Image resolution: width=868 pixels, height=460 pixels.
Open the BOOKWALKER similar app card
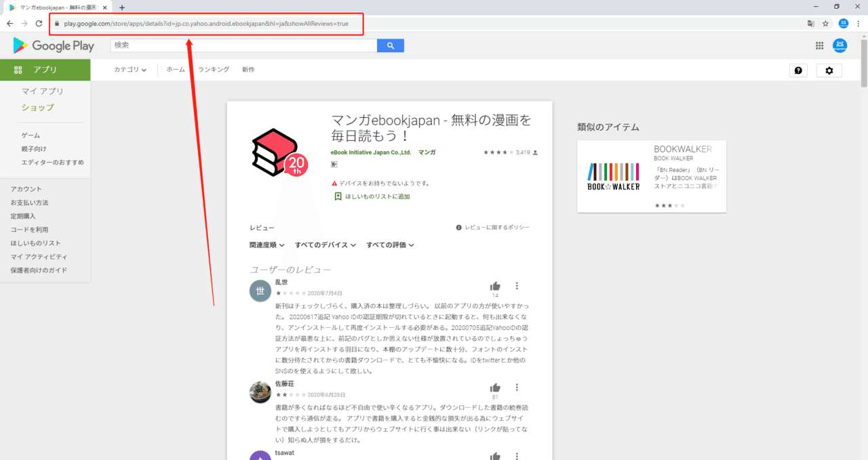[652, 176]
